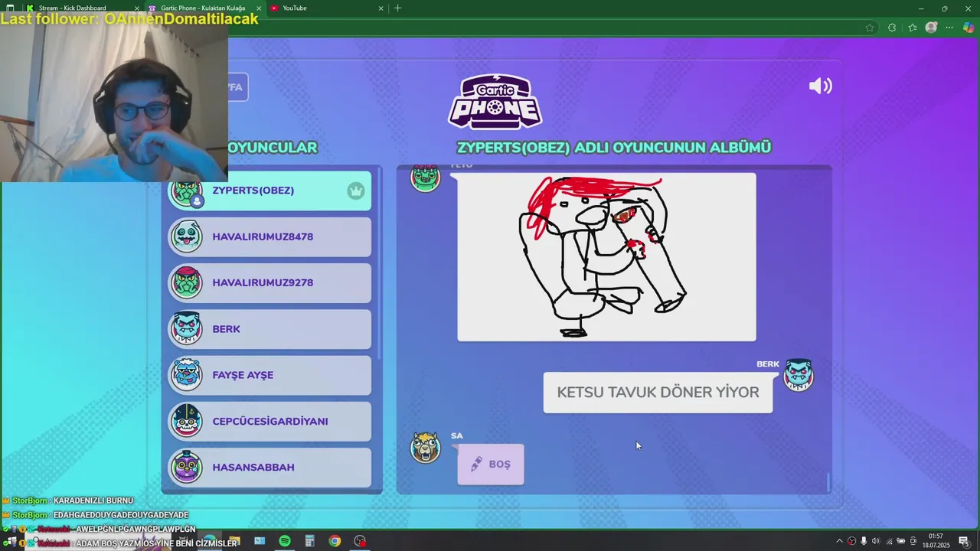The width and height of the screenshot is (980, 551).
Task: Open the browser profile avatar menu
Action: 931,28
